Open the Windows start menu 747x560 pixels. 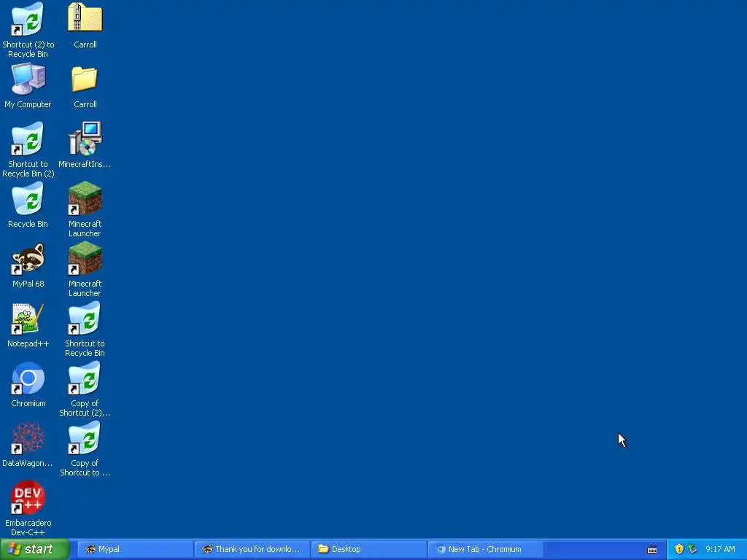click(34, 549)
